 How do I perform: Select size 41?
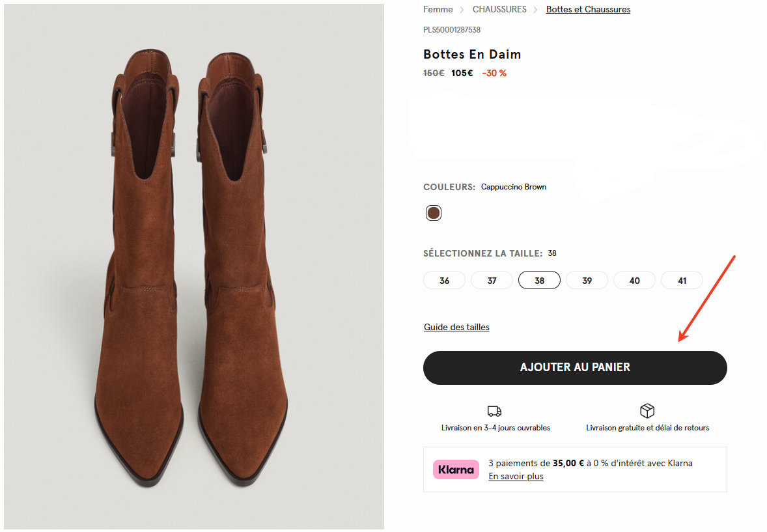pos(682,280)
